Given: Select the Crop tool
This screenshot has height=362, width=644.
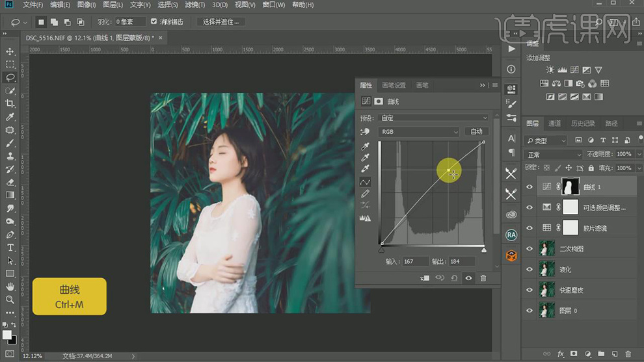Looking at the screenshot, I should click(10, 104).
